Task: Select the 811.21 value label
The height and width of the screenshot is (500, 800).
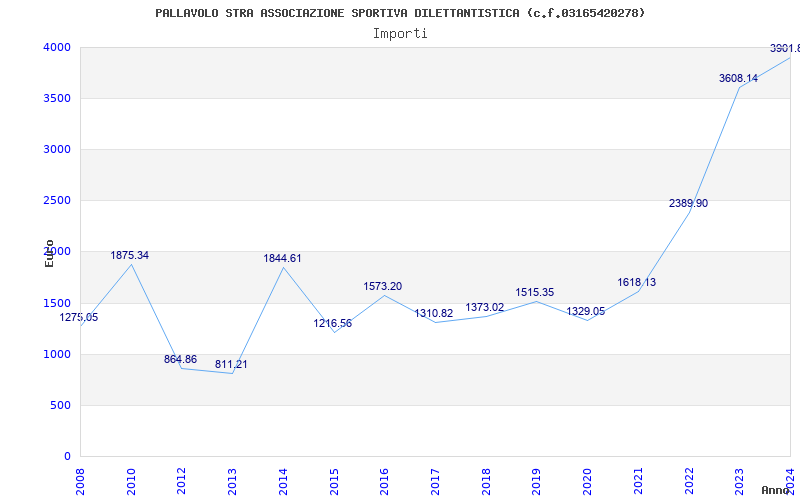Action: pyautogui.click(x=231, y=365)
